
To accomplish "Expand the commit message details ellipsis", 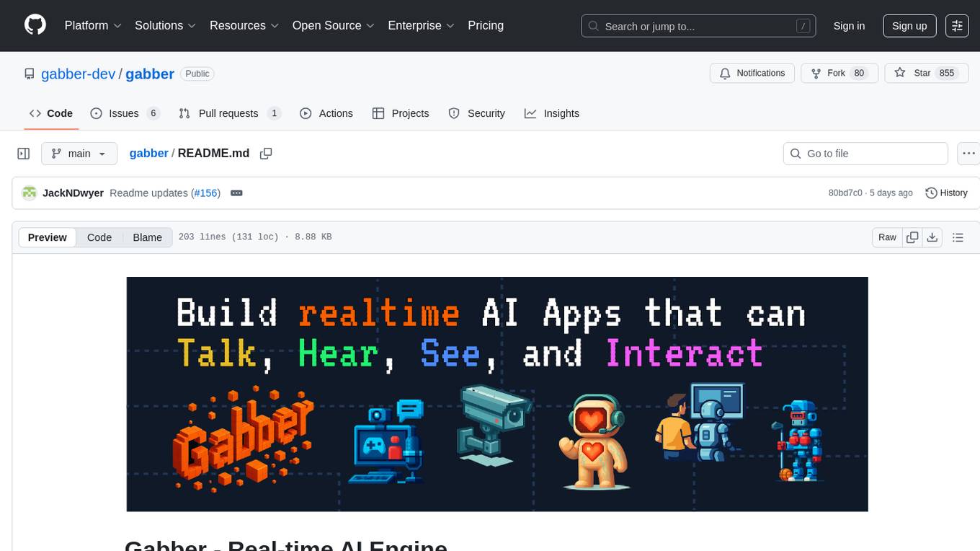I will coord(236,193).
